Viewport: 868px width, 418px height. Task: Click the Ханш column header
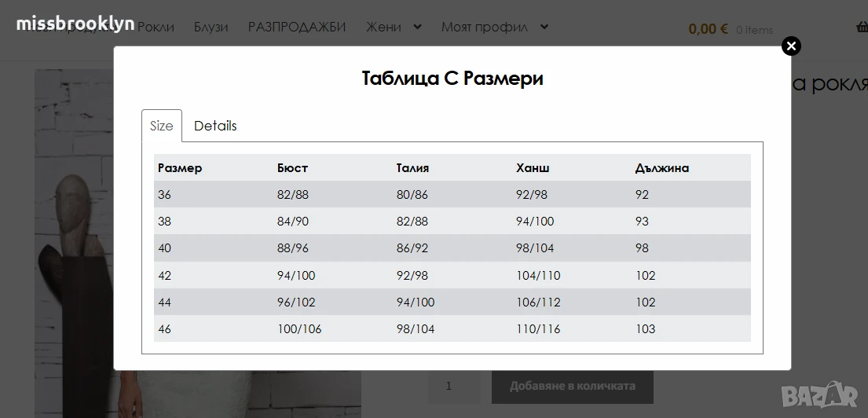click(533, 168)
